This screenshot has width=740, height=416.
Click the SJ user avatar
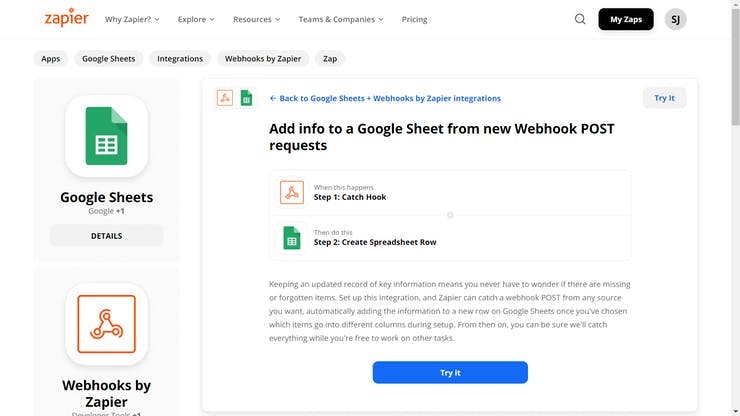(676, 19)
